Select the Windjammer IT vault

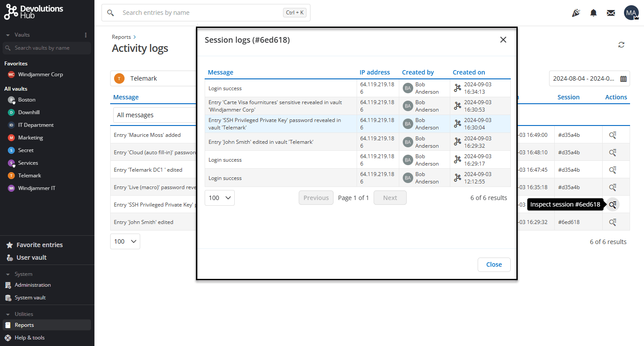tap(37, 188)
